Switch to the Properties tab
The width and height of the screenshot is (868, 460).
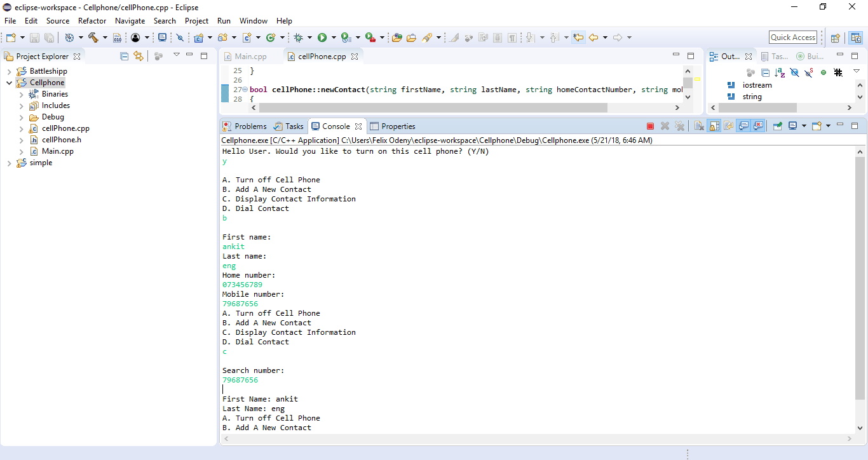coord(393,126)
